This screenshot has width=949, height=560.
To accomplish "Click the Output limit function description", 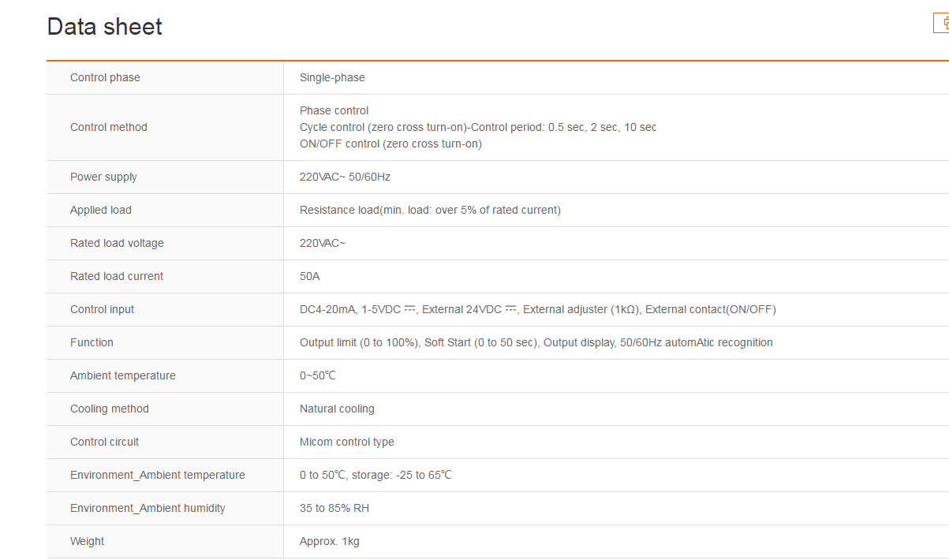I will 536,342.
